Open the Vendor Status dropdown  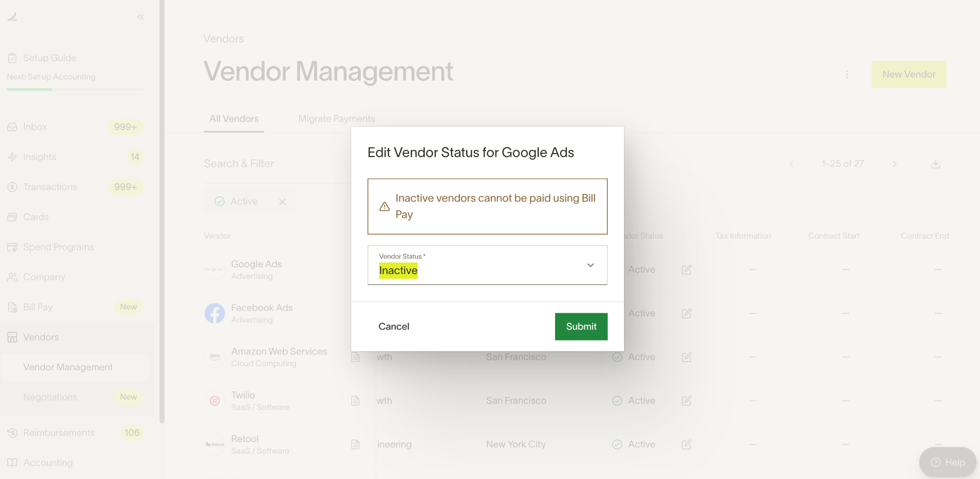487,265
